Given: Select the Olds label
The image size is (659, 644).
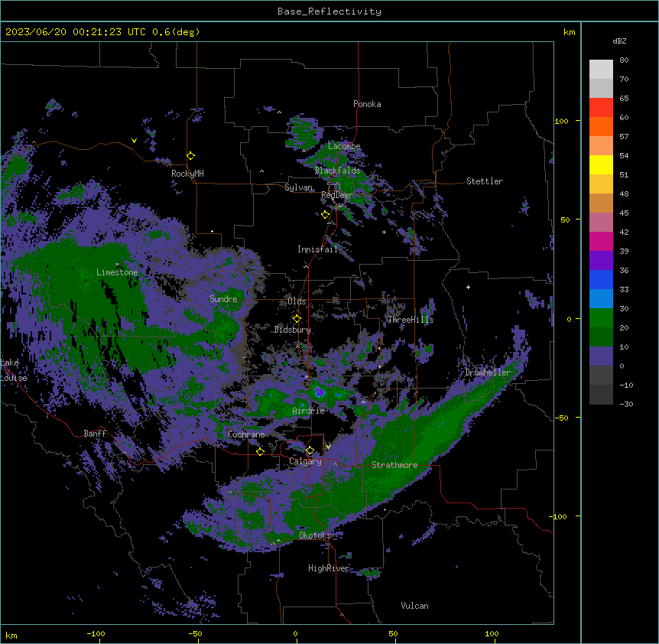Looking at the screenshot, I should point(297,301).
